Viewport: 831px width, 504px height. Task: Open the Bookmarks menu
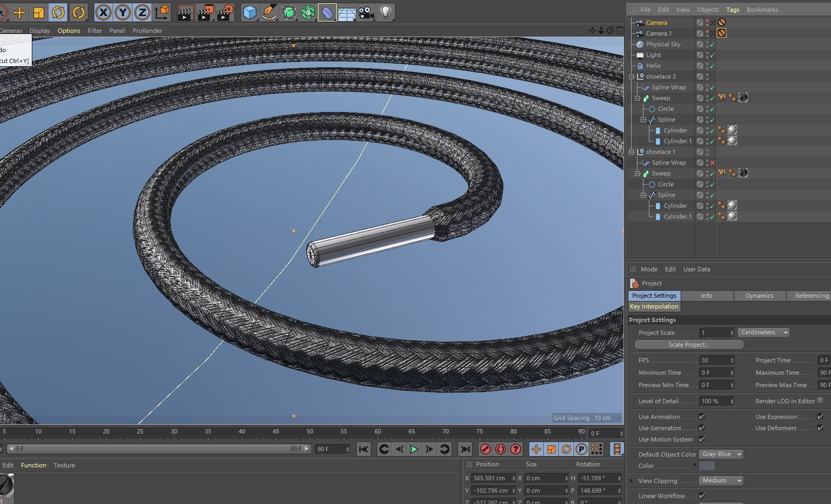pyautogui.click(x=762, y=10)
